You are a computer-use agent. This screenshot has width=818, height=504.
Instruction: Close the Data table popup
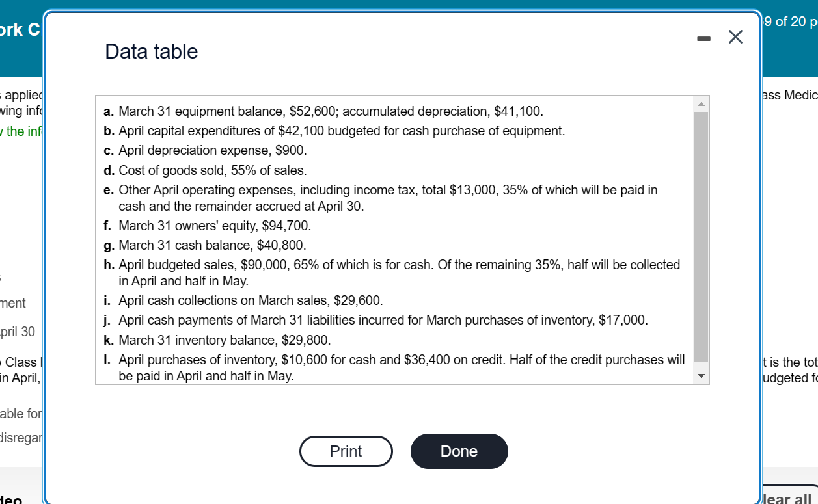coord(735,38)
